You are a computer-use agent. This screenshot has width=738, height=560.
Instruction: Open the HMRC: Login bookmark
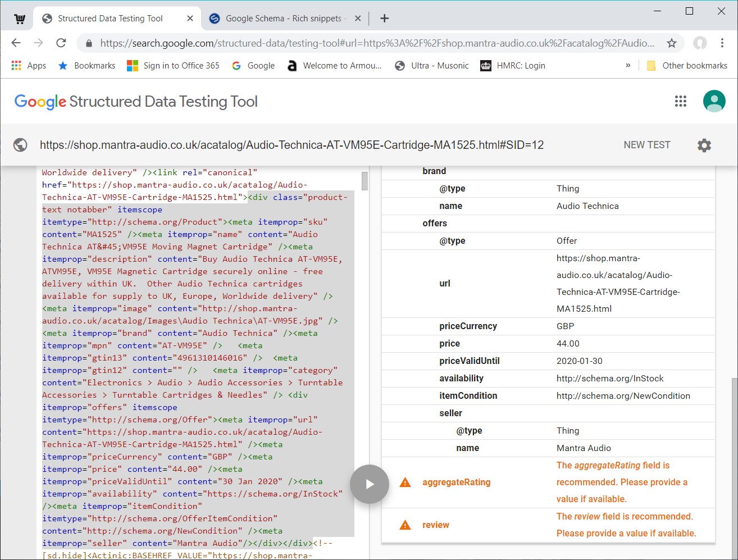[x=513, y=66]
